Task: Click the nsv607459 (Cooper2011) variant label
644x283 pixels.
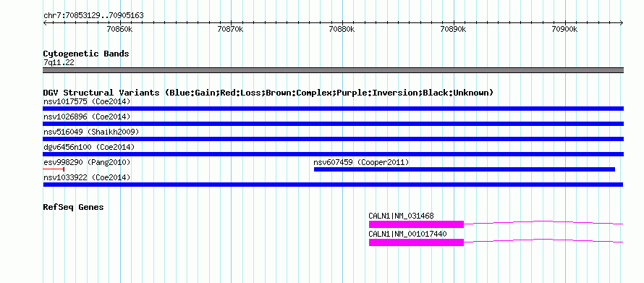Action: 361,163
